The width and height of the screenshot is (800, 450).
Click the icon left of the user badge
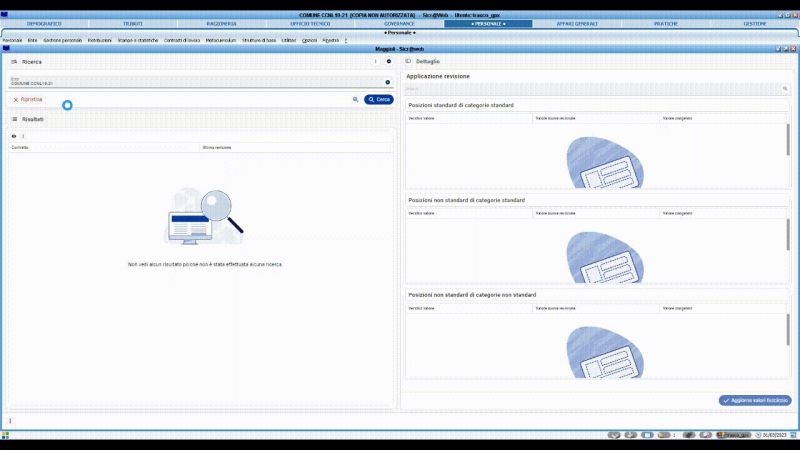click(x=706, y=435)
